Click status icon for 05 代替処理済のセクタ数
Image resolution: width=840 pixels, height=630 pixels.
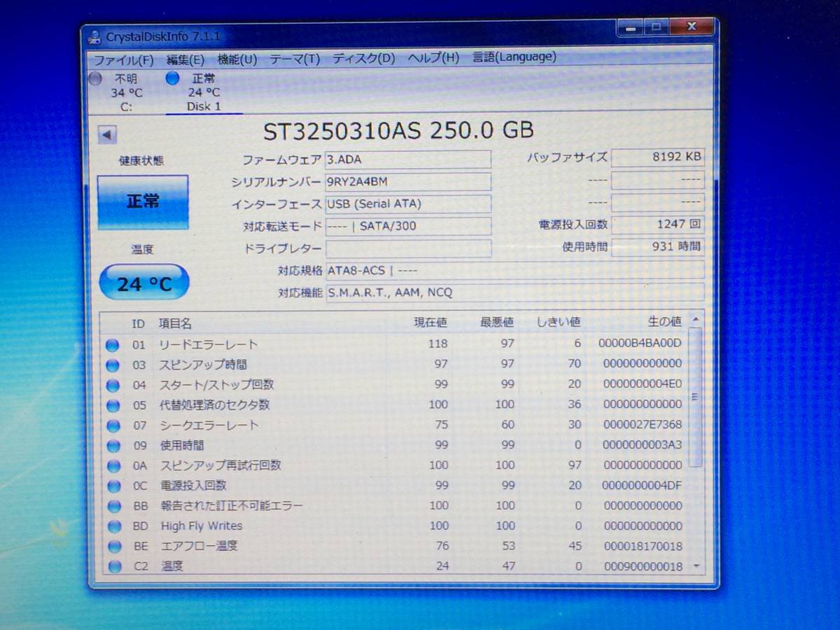pyautogui.click(x=112, y=405)
